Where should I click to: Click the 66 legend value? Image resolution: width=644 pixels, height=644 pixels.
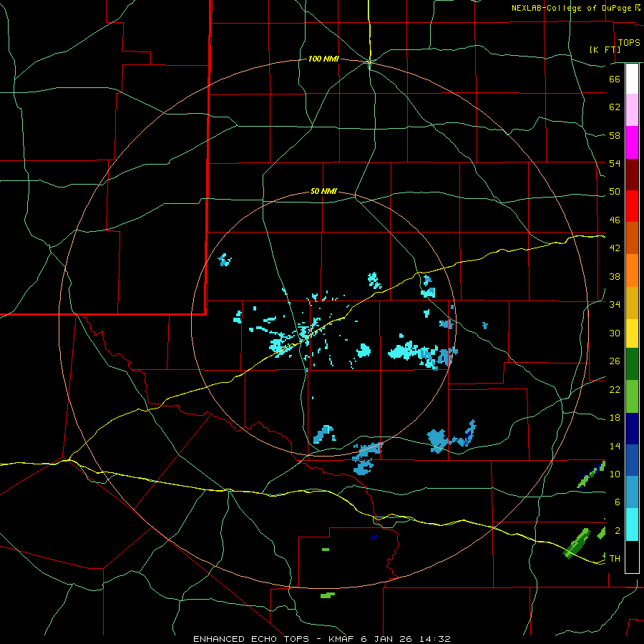pyautogui.click(x=615, y=79)
